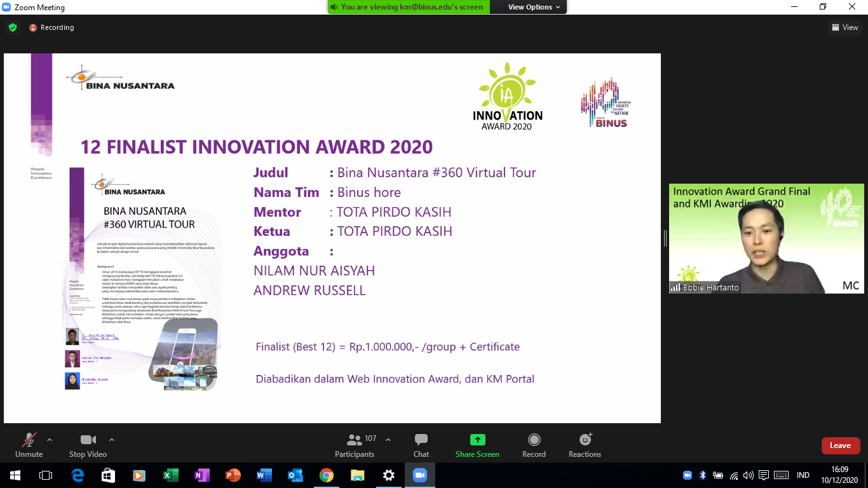Click the Innovation Award 2020 lightbulb logo
This screenshot has width=868, height=488.
coord(507,96)
